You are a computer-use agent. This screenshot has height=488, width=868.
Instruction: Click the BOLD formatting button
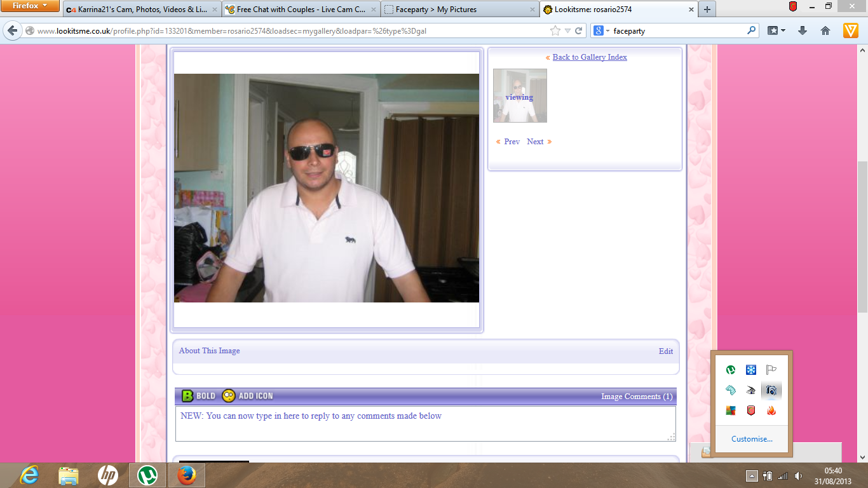click(198, 396)
